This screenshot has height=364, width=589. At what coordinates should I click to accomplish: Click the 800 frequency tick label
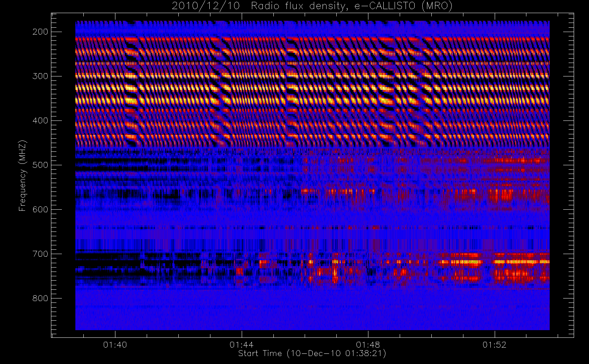click(40, 298)
